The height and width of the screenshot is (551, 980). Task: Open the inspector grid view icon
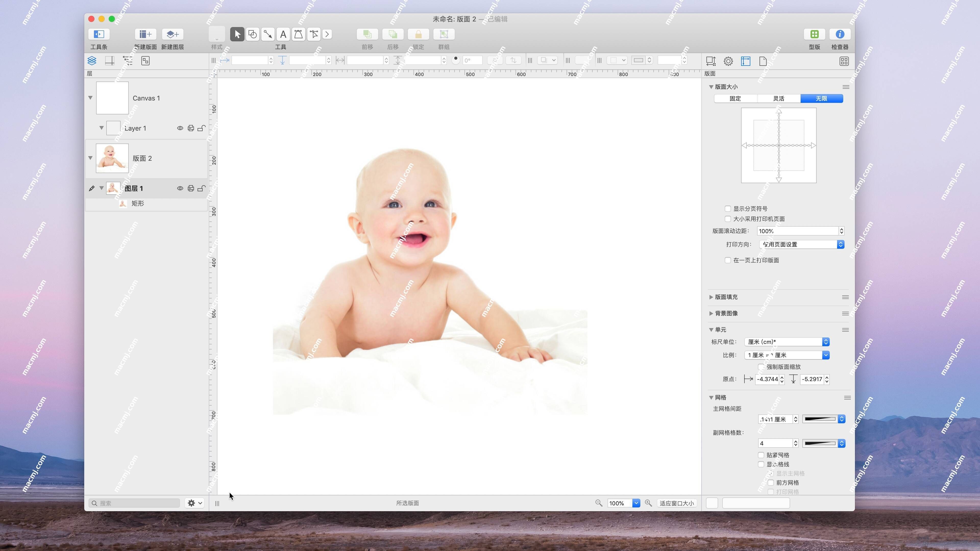[x=844, y=61]
